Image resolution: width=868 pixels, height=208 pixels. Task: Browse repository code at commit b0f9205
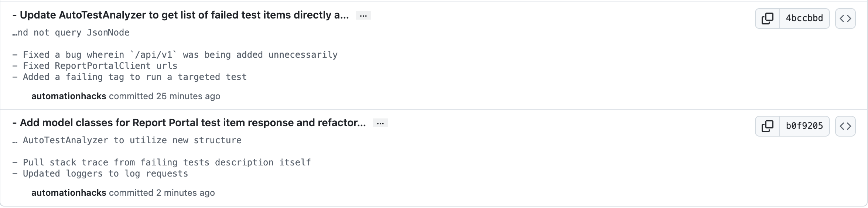[845, 126]
